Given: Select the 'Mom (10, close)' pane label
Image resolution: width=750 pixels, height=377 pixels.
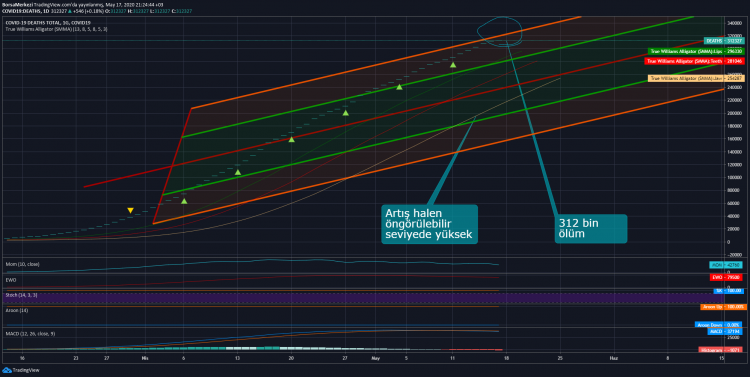Looking at the screenshot, I should pos(22,264).
